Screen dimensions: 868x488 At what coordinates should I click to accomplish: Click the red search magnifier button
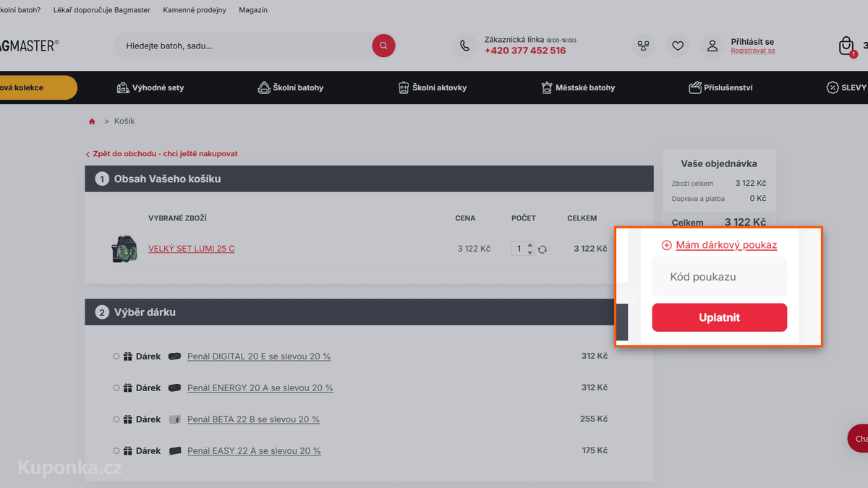tap(383, 46)
